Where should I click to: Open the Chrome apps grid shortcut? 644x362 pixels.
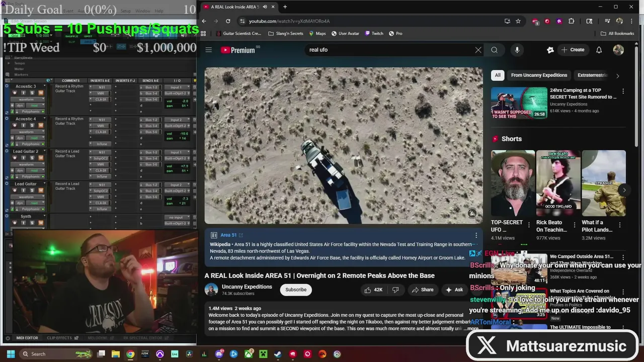coord(203,33)
